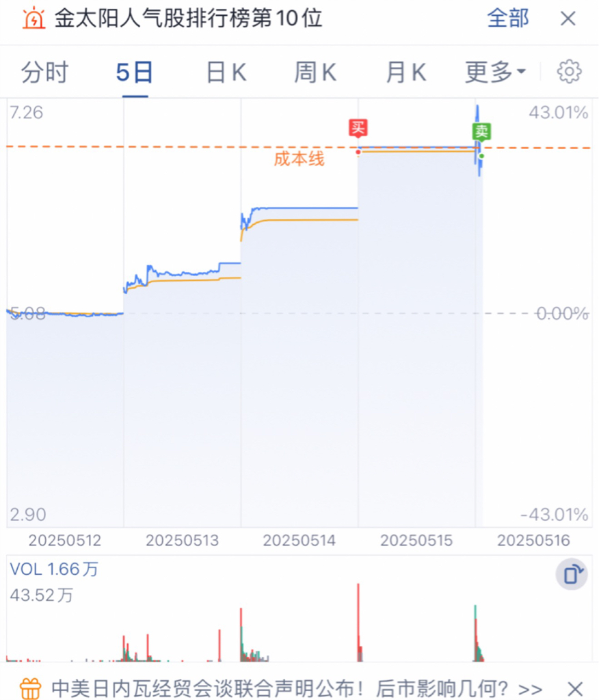Click the tallest red volume bar
The image size is (599, 700).
coord(358,622)
